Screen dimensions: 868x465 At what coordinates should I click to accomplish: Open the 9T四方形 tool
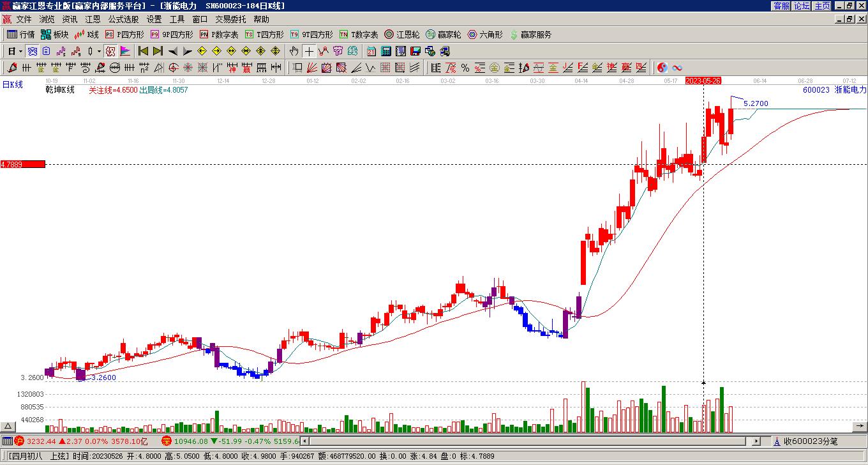pos(311,34)
